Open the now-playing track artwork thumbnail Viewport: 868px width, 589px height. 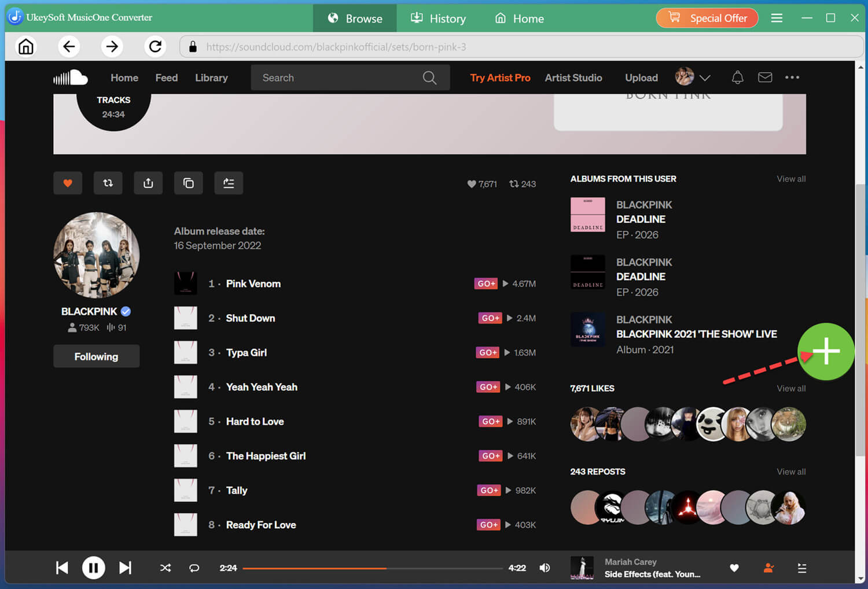(582, 568)
